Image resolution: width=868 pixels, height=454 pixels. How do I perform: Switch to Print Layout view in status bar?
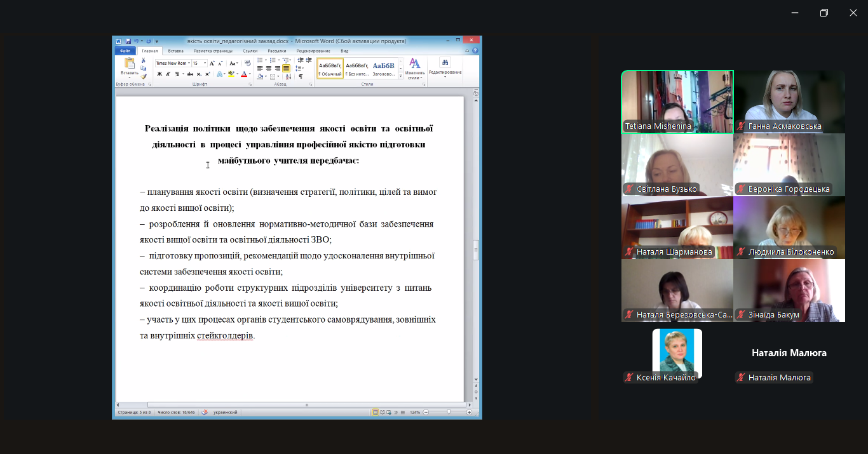tap(375, 412)
